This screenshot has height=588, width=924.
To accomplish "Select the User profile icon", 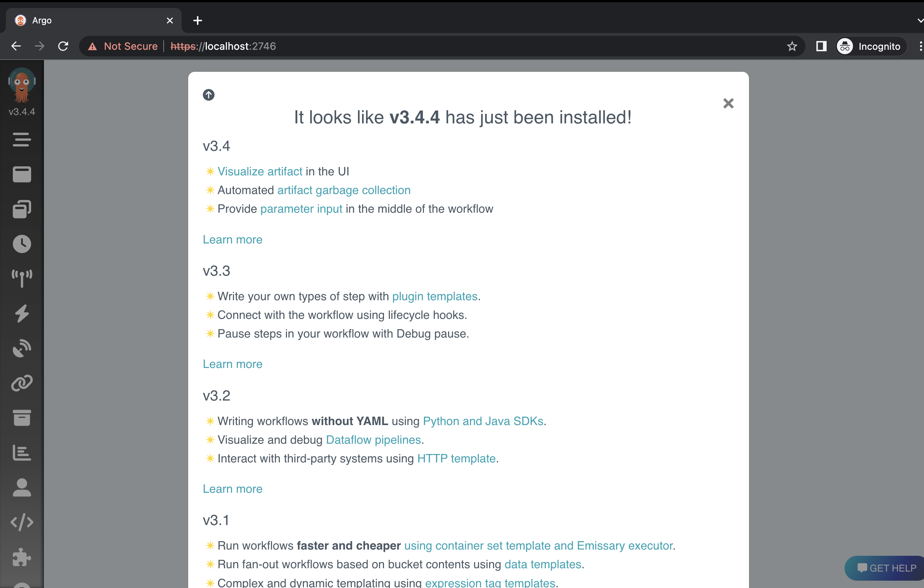I will (22, 487).
